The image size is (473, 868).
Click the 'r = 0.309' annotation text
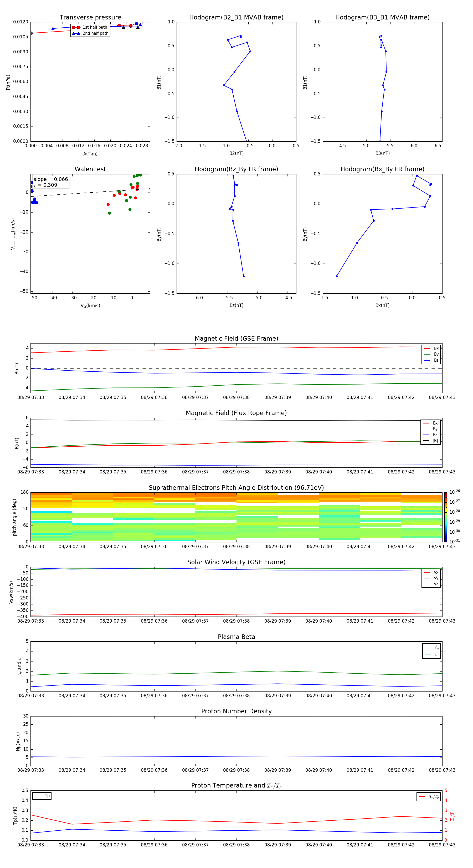45,185
